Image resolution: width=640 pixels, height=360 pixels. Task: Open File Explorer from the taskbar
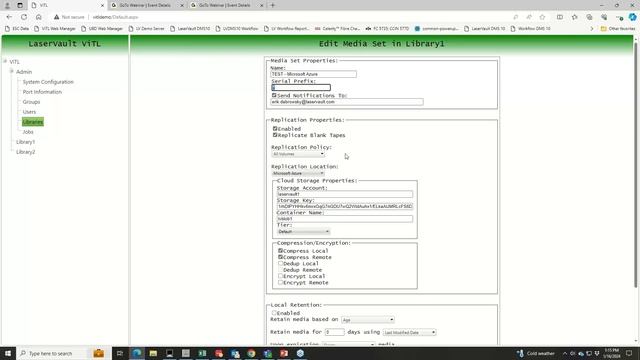(x=153, y=353)
